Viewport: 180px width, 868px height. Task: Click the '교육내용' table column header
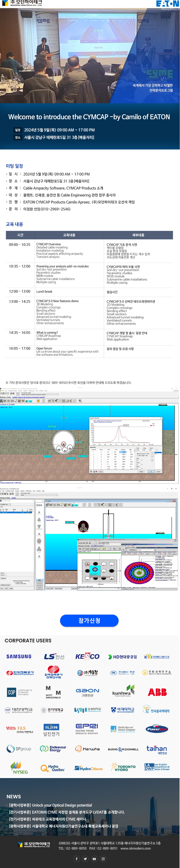[x=69, y=235]
